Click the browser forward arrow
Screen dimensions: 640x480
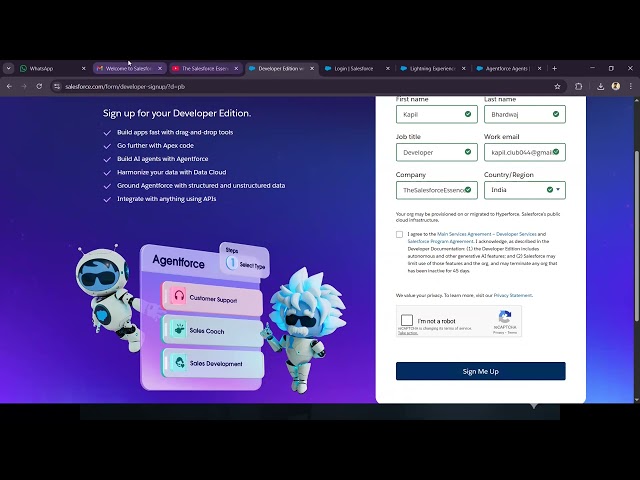click(24, 87)
